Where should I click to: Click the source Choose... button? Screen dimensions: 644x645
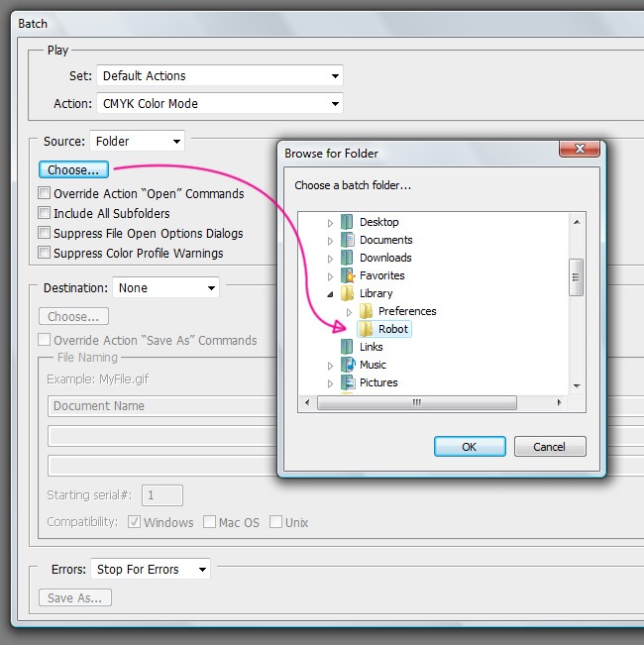click(73, 170)
